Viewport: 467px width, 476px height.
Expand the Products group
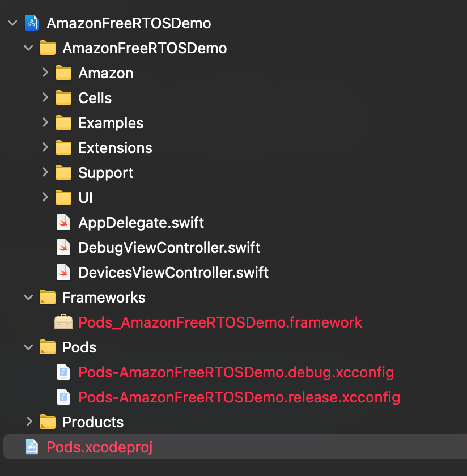tap(29, 422)
